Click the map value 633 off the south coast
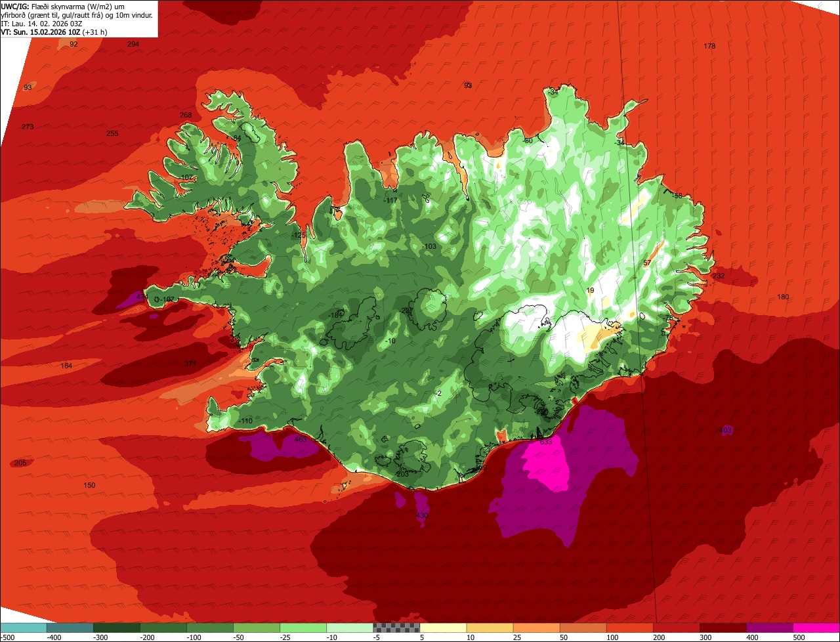The width and height of the screenshot is (840, 642). (x=546, y=442)
